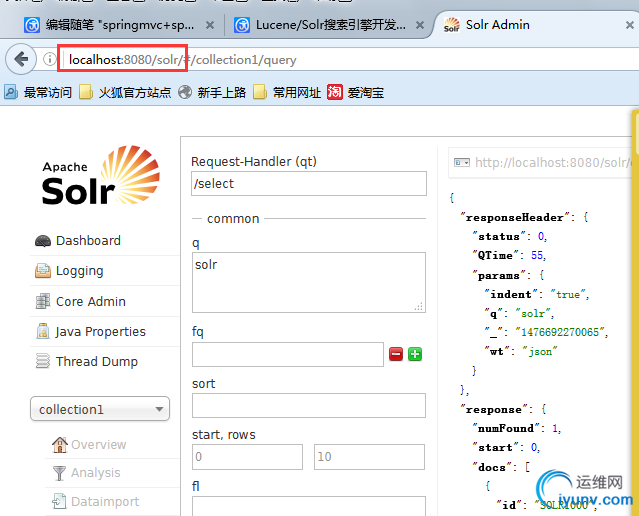
Task: Click the Apache Solr logo
Action: [x=100, y=176]
